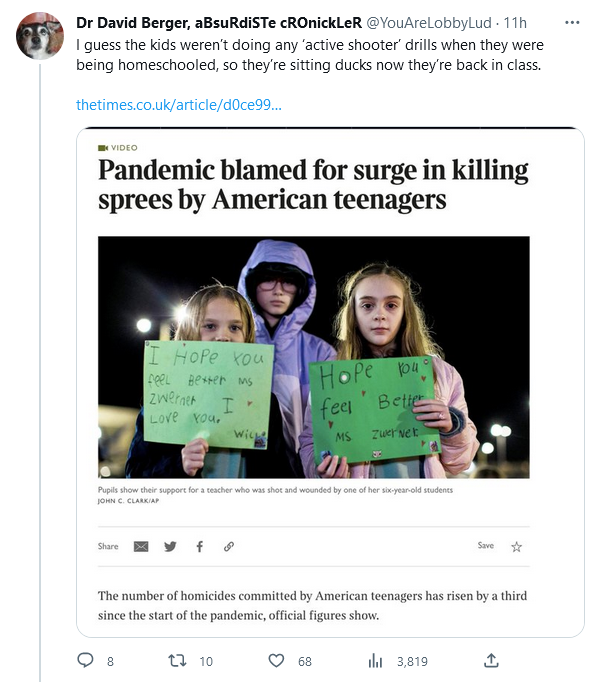
Task: Click the 3,819 views count
Action: click(x=412, y=662)
